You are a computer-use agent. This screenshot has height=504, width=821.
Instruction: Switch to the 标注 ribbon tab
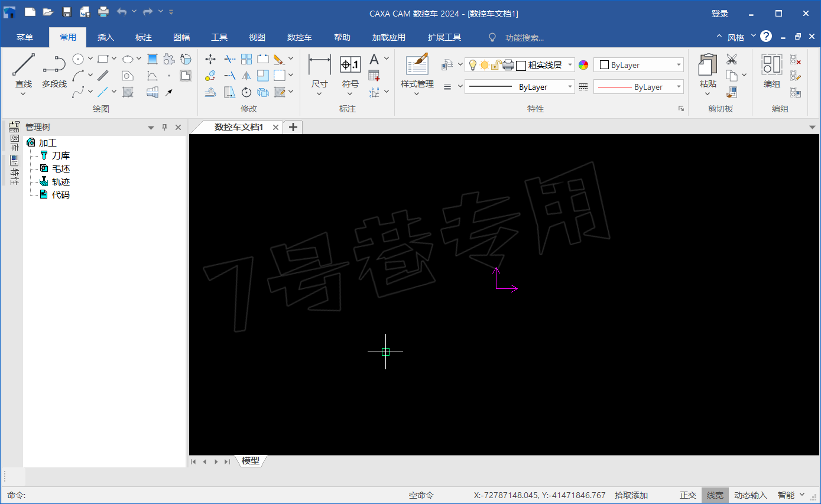[x=144, y=37]
